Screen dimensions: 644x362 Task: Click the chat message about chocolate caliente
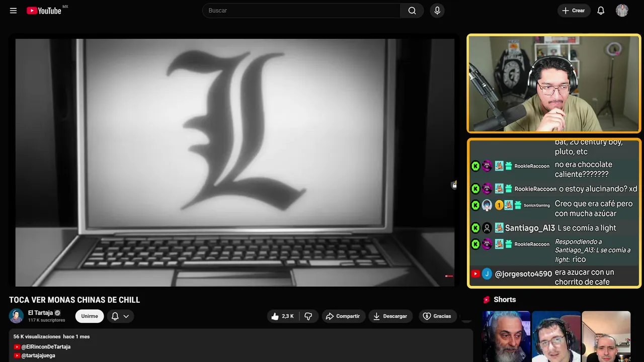[x=584, y=169]
